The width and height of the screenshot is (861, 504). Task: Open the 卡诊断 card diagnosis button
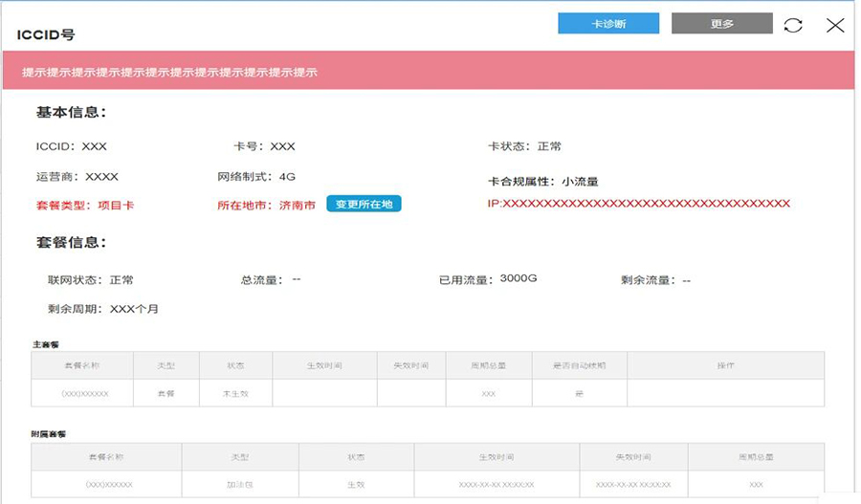point(608,24)
